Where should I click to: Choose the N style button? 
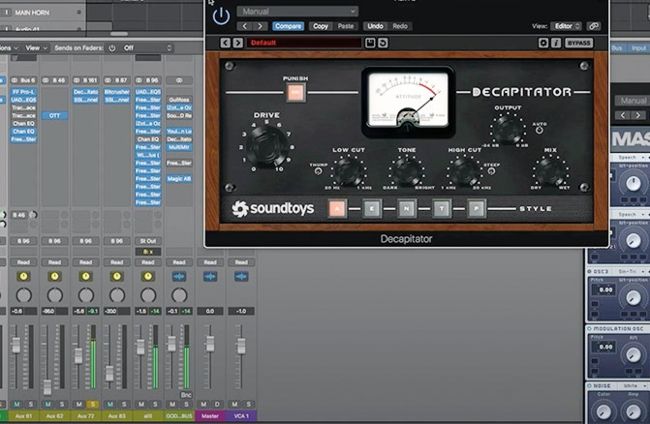tap(407, 208)
